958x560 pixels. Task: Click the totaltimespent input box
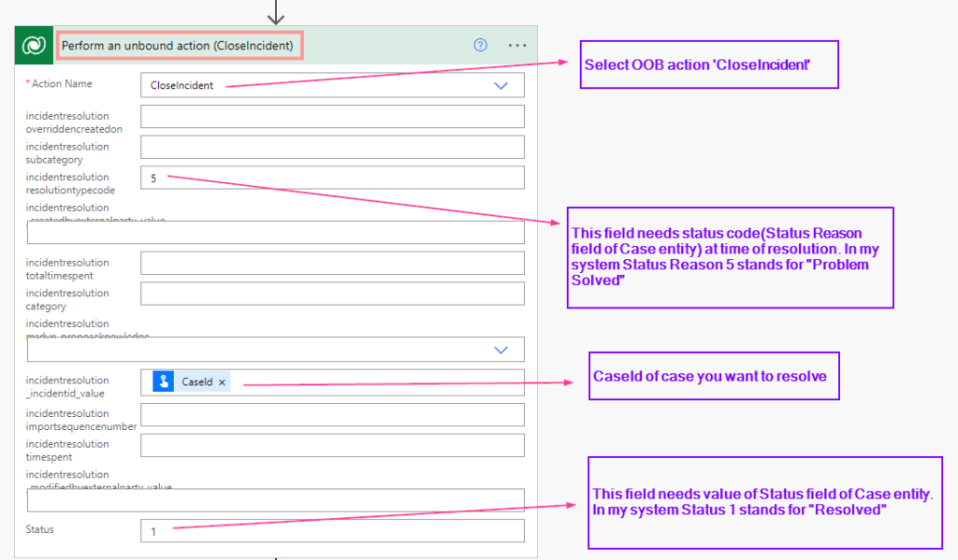point(332,264)
